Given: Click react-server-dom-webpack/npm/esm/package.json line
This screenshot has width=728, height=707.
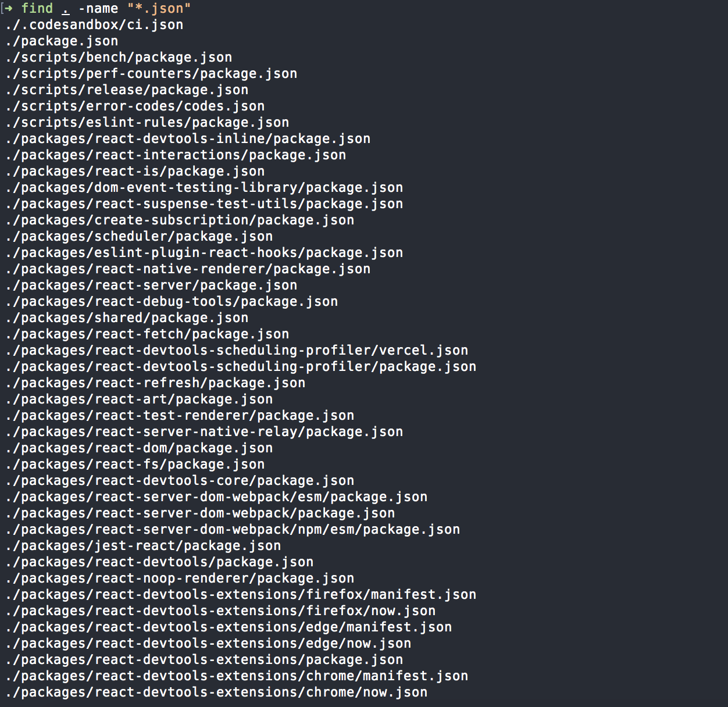Looking at the screenshot, I should (233, 529).
